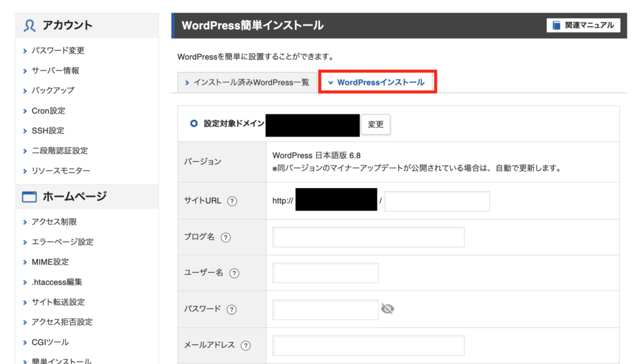
Task: Click the ホームページ window icon
Action: pos(29,197)
